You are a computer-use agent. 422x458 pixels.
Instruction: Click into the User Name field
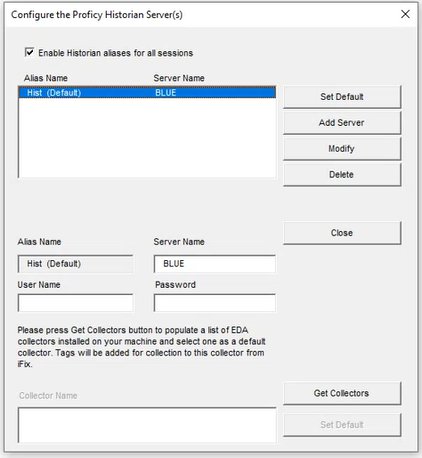(75, 303)
